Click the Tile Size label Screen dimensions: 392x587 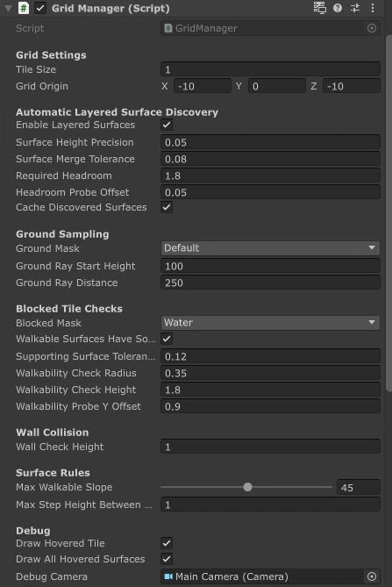pos(36,69)
